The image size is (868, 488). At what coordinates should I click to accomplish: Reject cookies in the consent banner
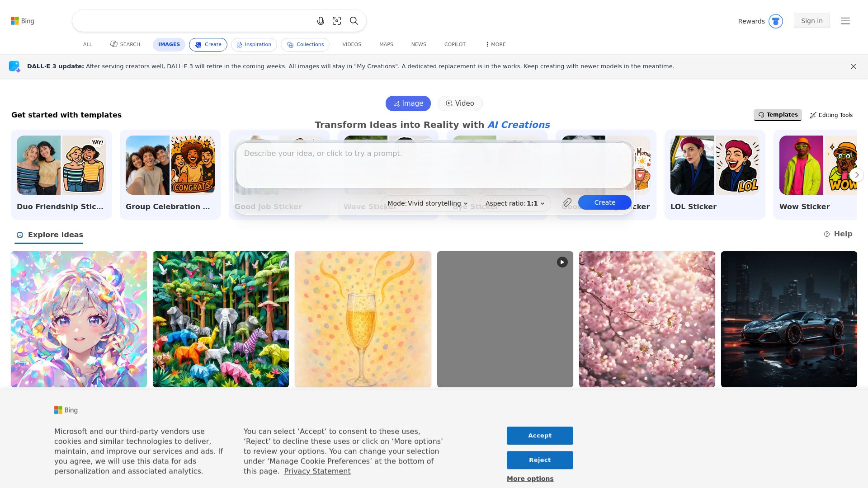[540, 460]
